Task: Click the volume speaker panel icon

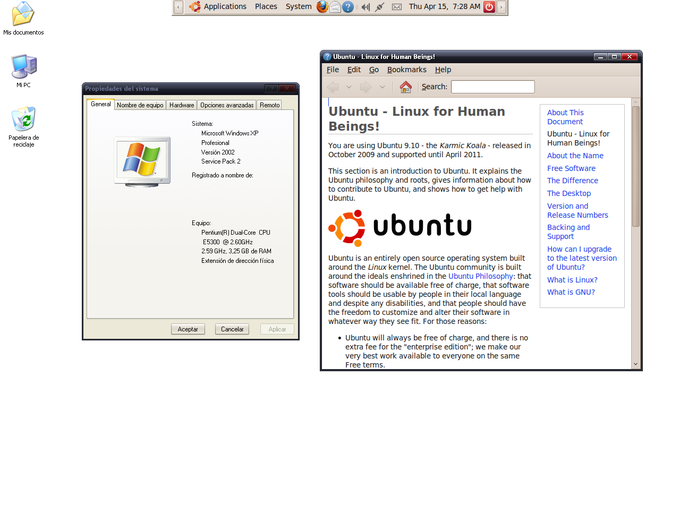Action: click(x=366, y=7)
